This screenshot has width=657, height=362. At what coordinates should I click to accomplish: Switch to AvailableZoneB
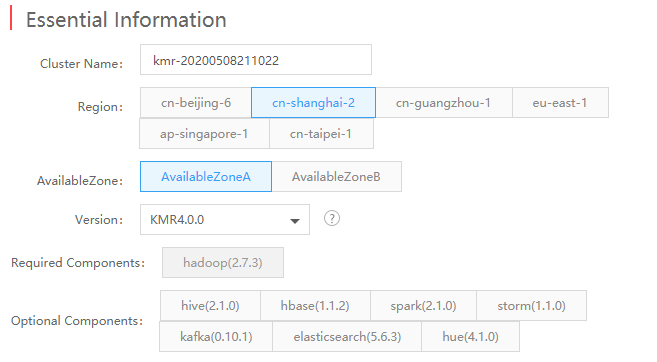pos(336,177)
